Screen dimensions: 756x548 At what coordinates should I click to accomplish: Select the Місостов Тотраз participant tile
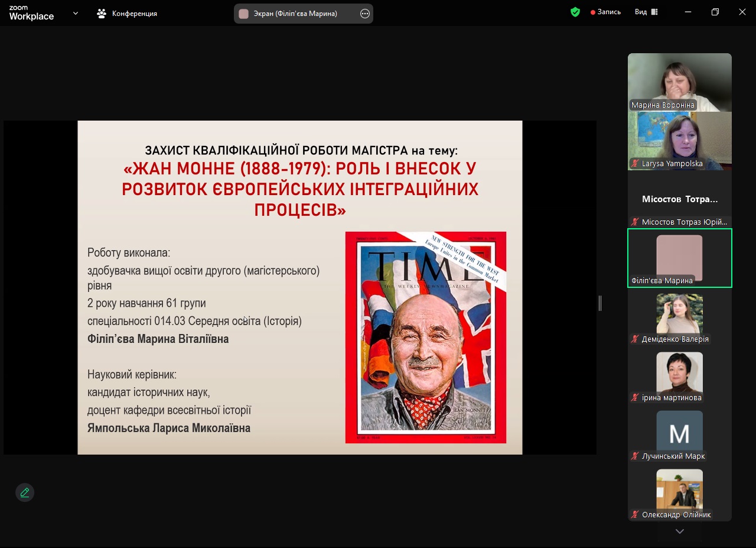click(x=680, y=199)
